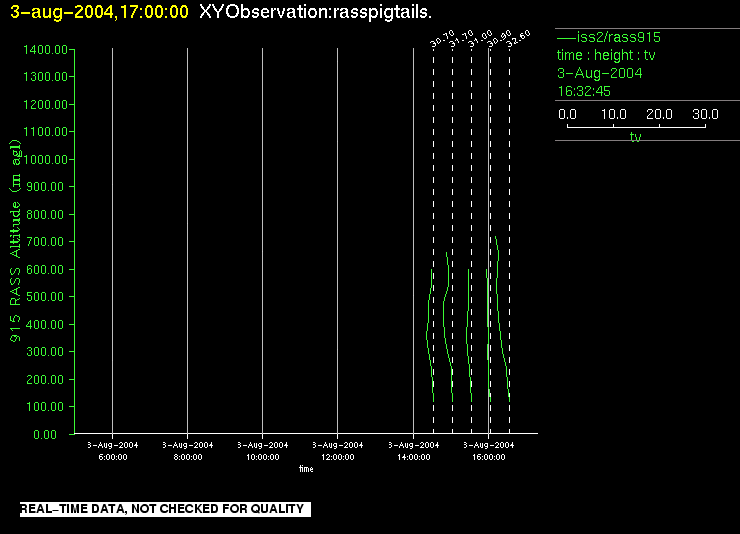Click the '14:00:00' time axis label
The height and width of the screenshot is (534, 740).
coord(413,457)
